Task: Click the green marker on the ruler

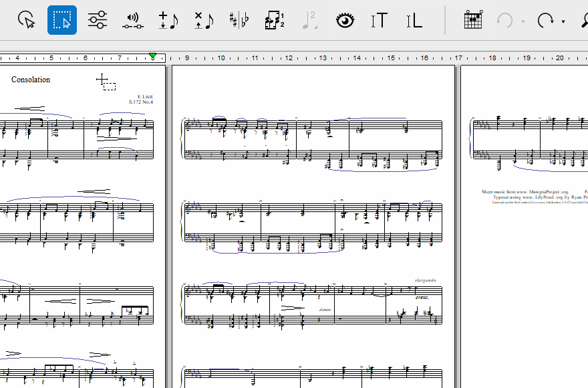Action: tap(153, 56)
